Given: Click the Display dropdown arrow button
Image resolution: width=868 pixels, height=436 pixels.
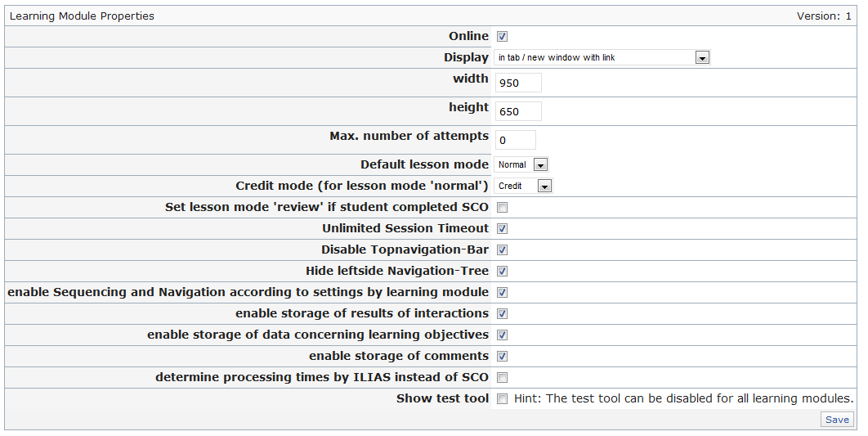Looking at the screenshot, I should pyautogui.click(x=701, y=58).
